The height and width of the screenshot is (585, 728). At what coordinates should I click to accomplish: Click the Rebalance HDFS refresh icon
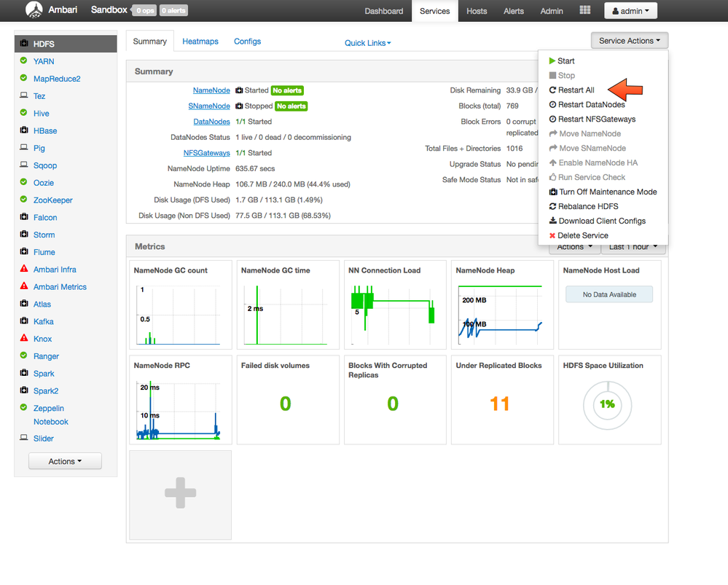[x=552, y=206]
